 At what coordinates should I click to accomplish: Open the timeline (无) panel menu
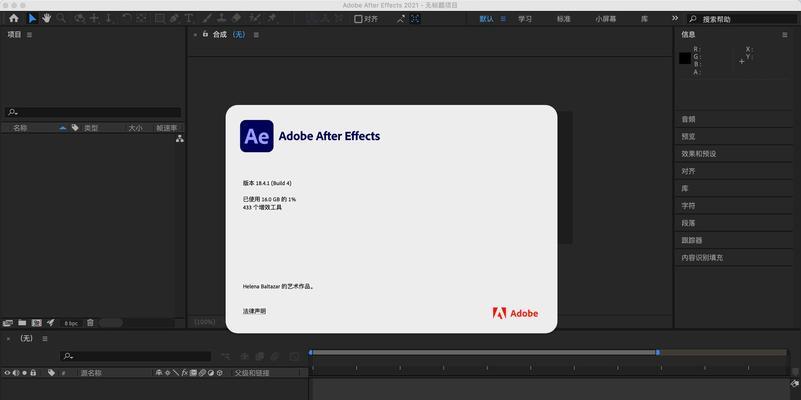[x=45, y=339]
